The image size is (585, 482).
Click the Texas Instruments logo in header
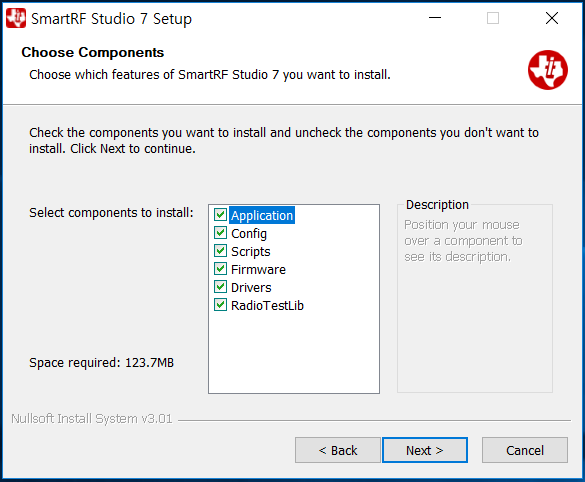click(548, 70)
